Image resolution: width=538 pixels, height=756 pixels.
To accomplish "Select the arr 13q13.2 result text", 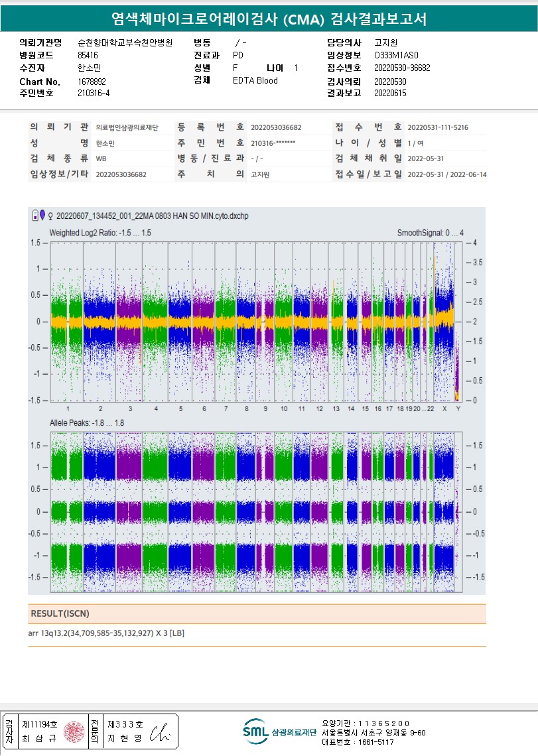I will click(x=106, y=633).
